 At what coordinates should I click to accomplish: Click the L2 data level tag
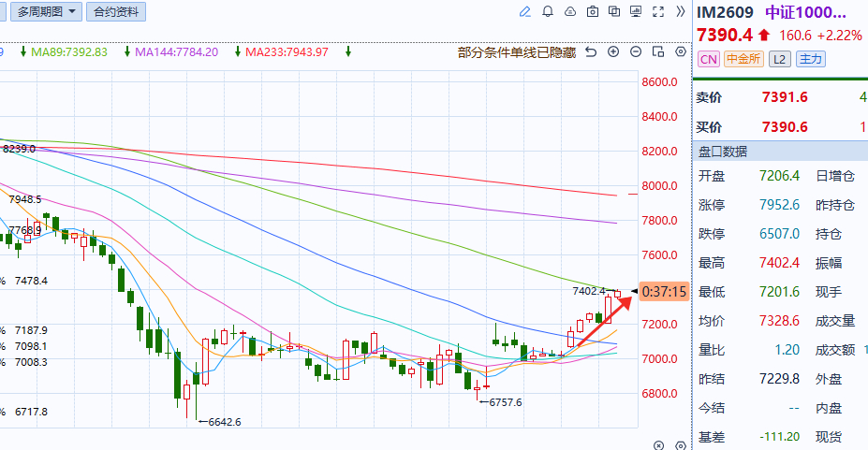[779, 59]
